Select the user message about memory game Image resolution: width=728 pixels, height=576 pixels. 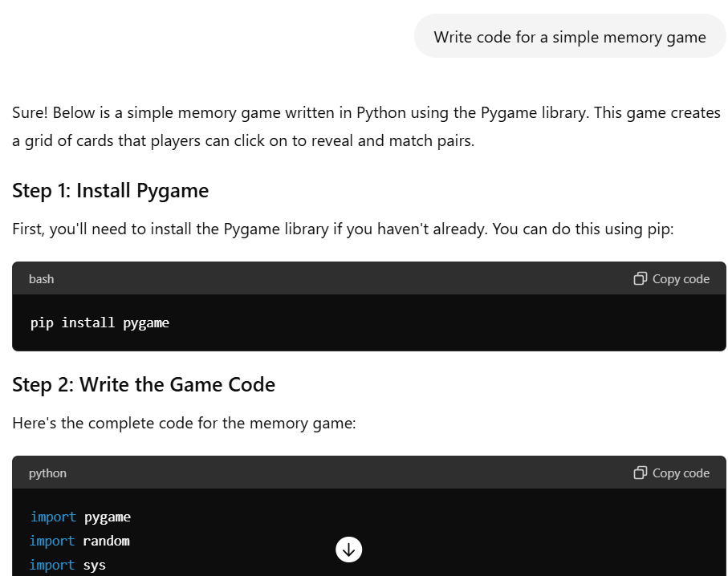pyautogui.click(x=570, y=37)
